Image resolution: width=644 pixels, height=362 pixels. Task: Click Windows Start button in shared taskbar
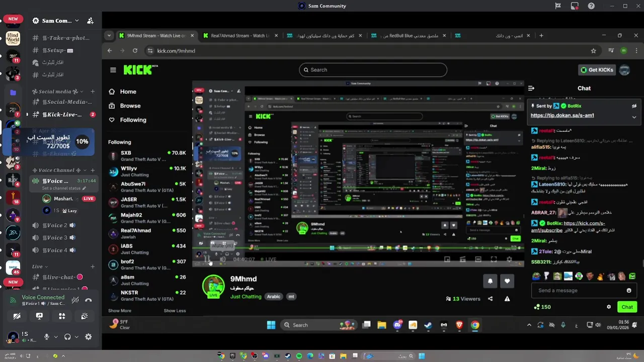271,325
